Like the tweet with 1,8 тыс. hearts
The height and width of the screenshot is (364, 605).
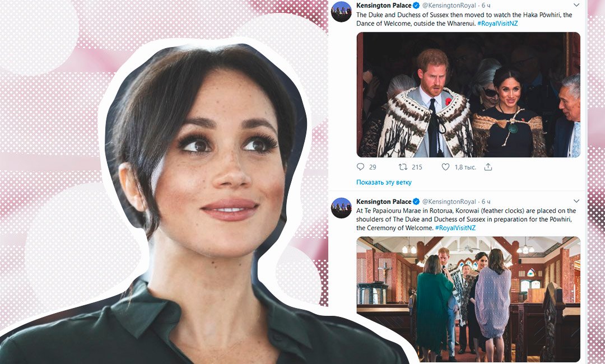click(x=445, y=167)
